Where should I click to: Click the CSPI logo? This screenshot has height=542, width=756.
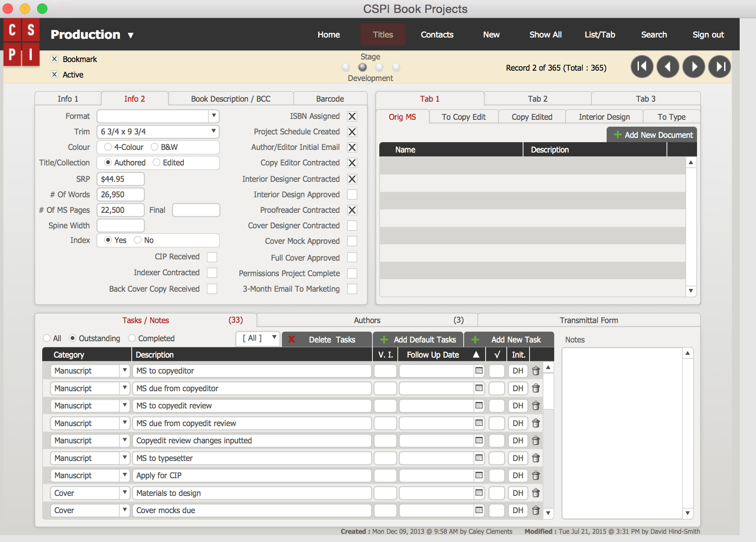tap(22, 42)
